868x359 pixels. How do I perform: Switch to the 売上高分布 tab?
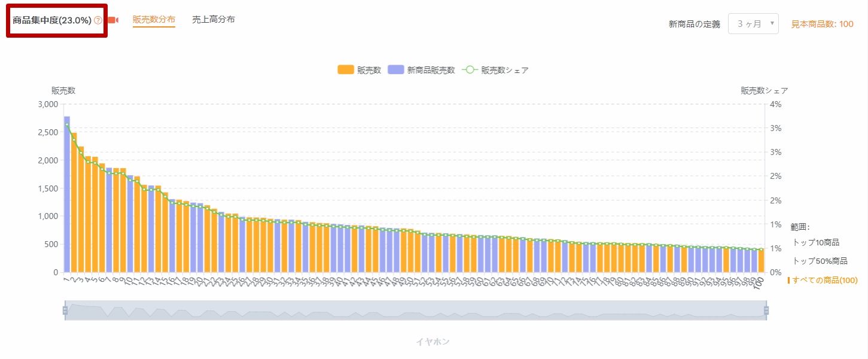click(x=214, y=20)
